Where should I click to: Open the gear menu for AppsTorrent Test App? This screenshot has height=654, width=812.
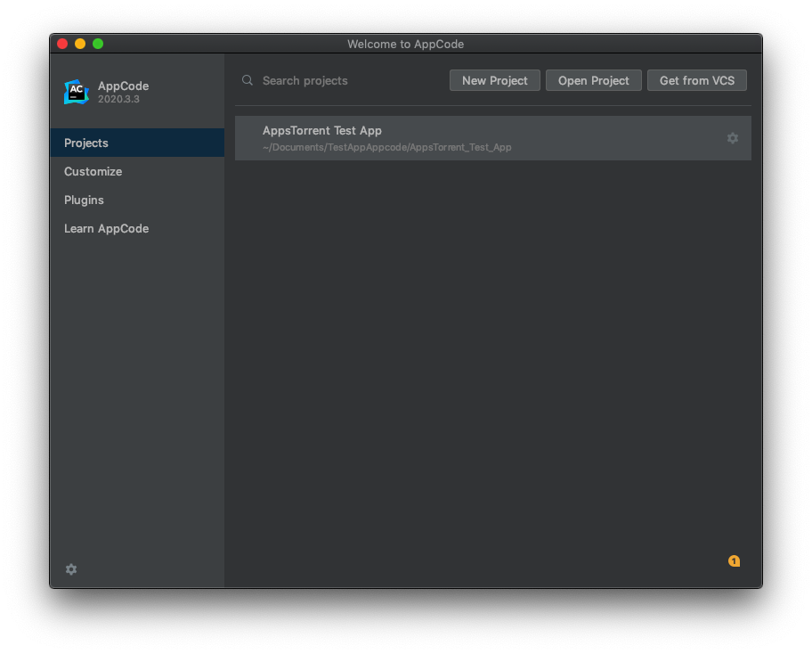pos(732,138)
